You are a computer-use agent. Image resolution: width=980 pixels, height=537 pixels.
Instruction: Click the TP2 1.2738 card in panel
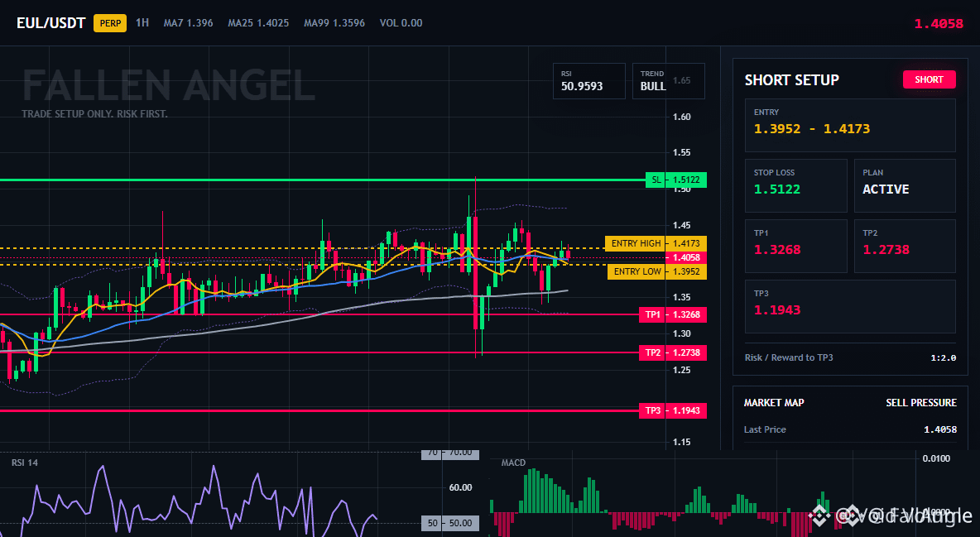pos(905,246)
